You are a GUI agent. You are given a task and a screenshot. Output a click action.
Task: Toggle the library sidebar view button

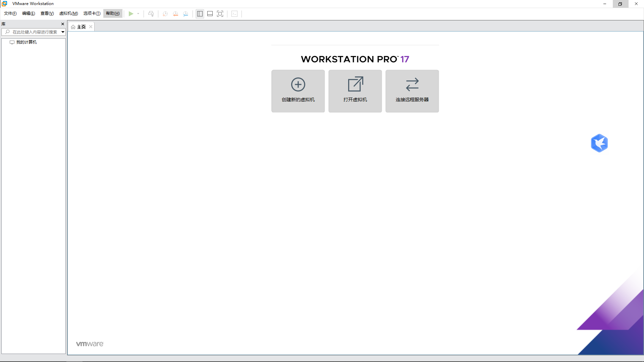pyautogui.click(x=200, y=14)
